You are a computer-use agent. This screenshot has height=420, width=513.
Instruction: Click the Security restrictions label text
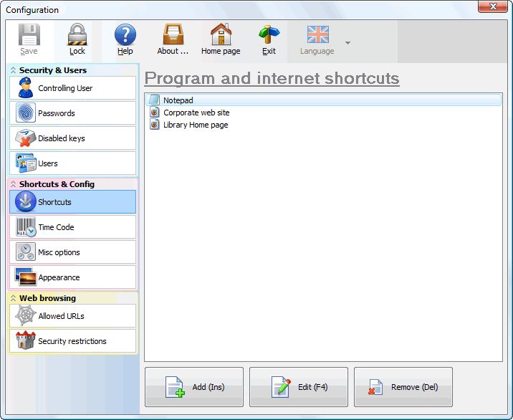pos(72,341)
